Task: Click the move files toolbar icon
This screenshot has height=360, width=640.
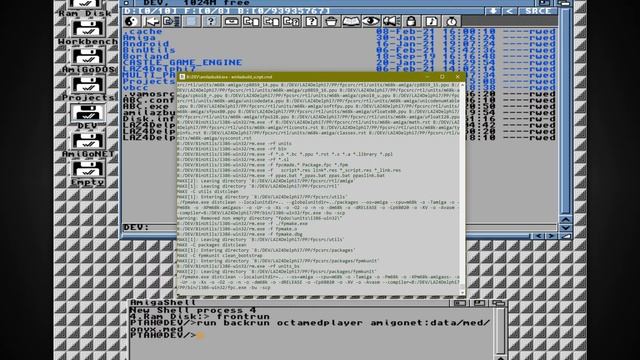Action: coord(271,21)
